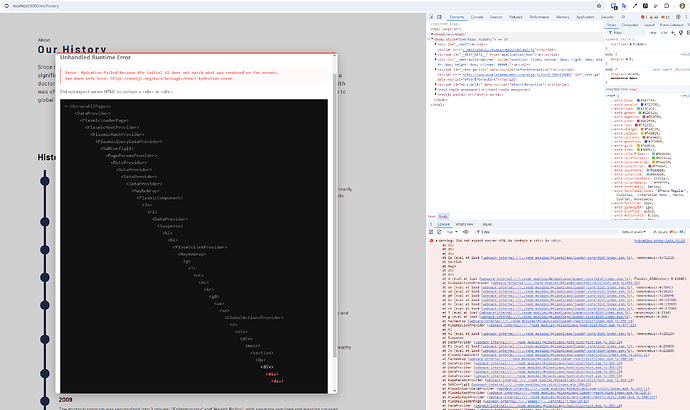The image size is (690, 410).
Task: Collapse the AcrossAllPages component stack
Action: (x=65, y=105)
